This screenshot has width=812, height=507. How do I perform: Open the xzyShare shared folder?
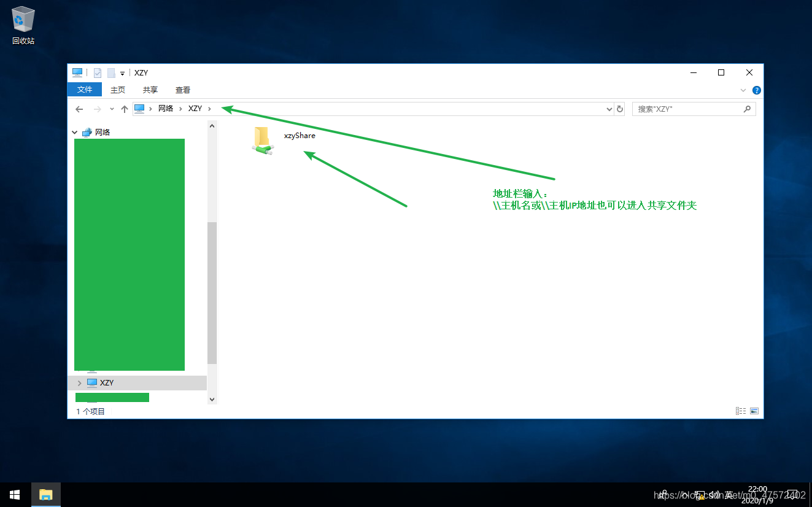(x=284, y=141)
